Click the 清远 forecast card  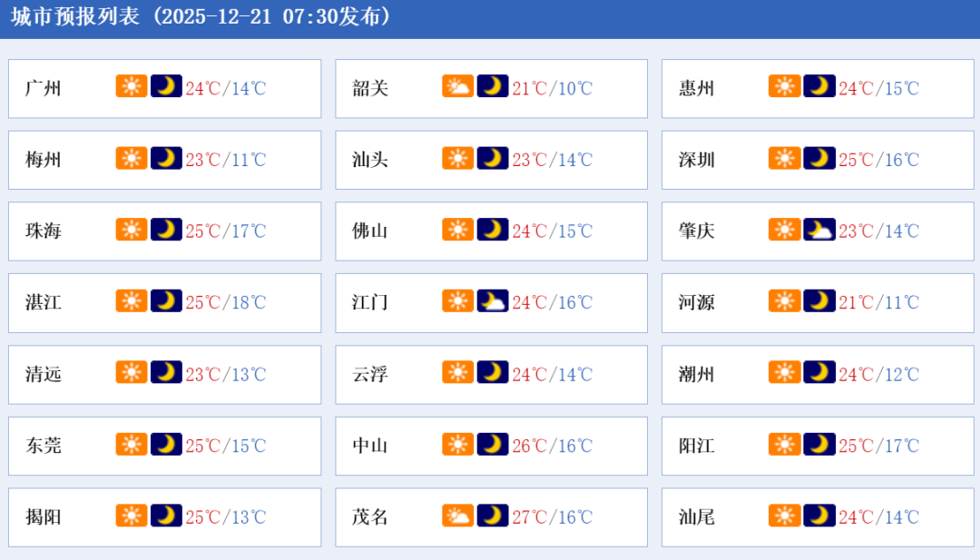pyautogui.click(x=164, y=374)
